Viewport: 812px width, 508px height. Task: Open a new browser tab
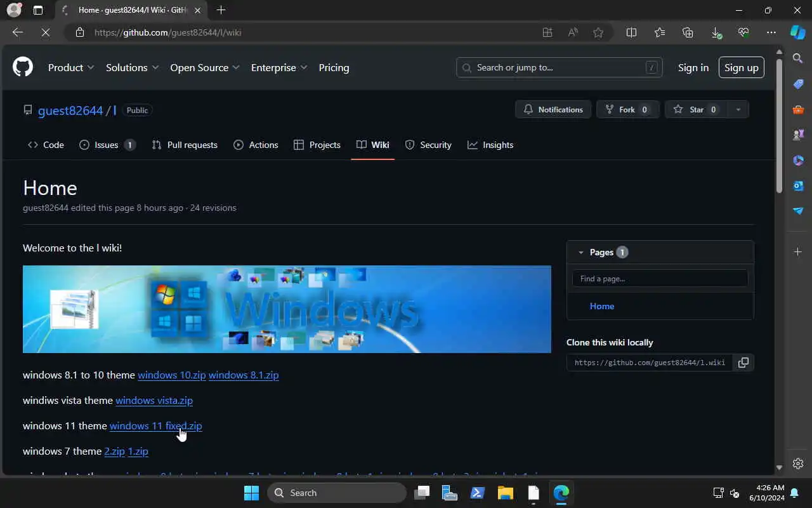tap(221, 10)
